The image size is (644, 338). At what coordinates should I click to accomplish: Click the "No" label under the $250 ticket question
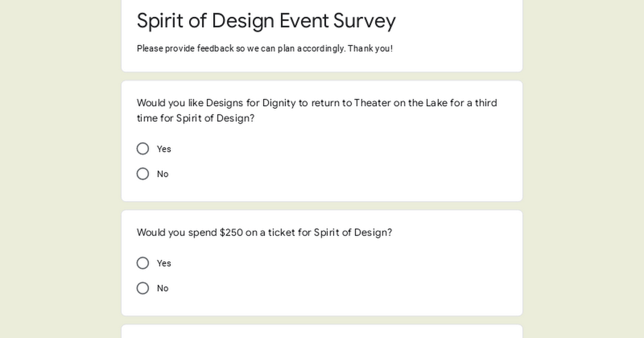163,289
